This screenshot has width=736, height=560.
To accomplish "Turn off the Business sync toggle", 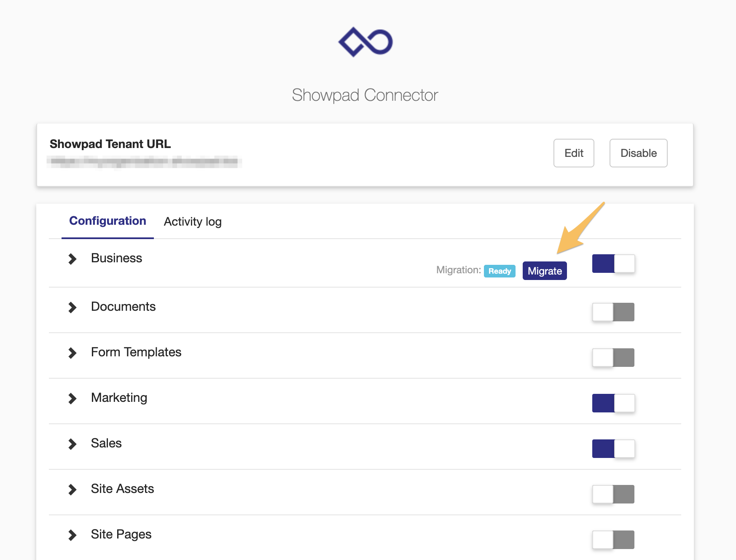I will [613, 264].
